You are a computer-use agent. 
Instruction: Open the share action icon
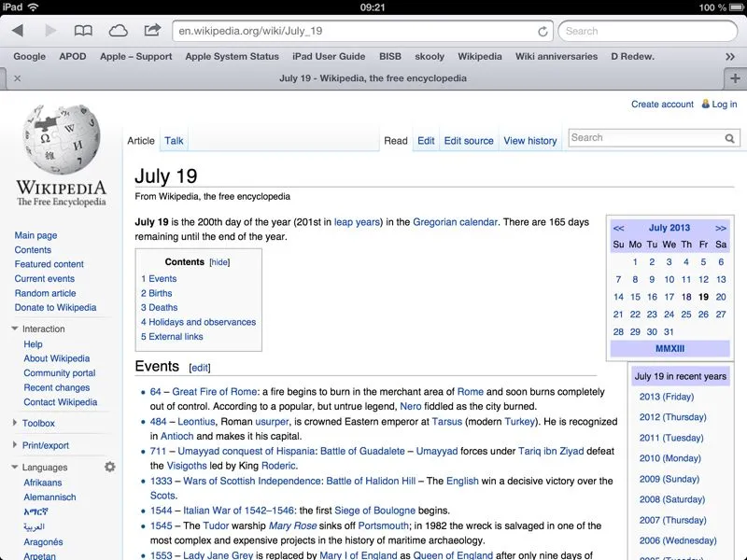(x=152, y=30)
